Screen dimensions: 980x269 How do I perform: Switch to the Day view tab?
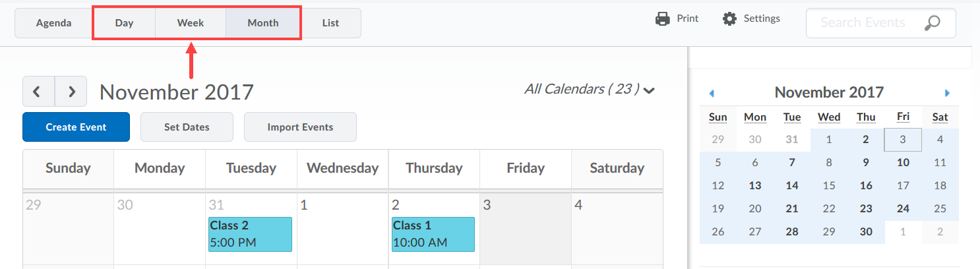click(x=124, y=23)
